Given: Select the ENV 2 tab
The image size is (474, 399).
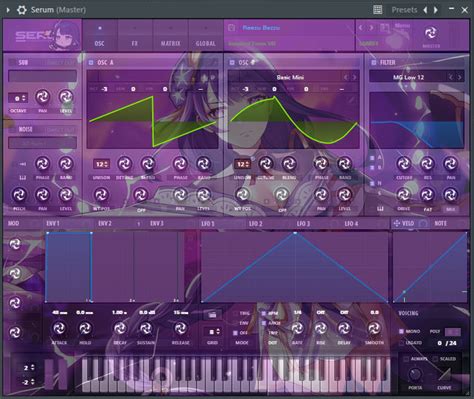Looking at the screenshot, I should click(x=105, y=223).
